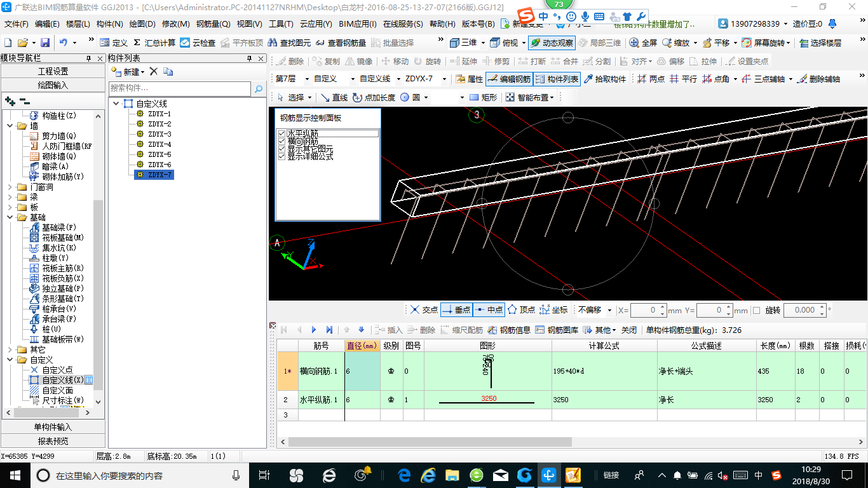The image size is (868, 488).
Task: Toggle 中点 midpoint snap
Action: point(489,309)
